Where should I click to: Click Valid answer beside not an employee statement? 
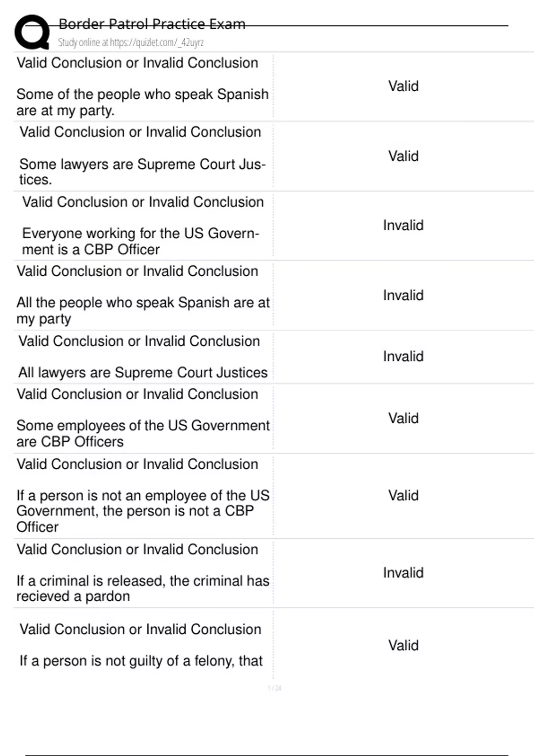coord(403,495)
